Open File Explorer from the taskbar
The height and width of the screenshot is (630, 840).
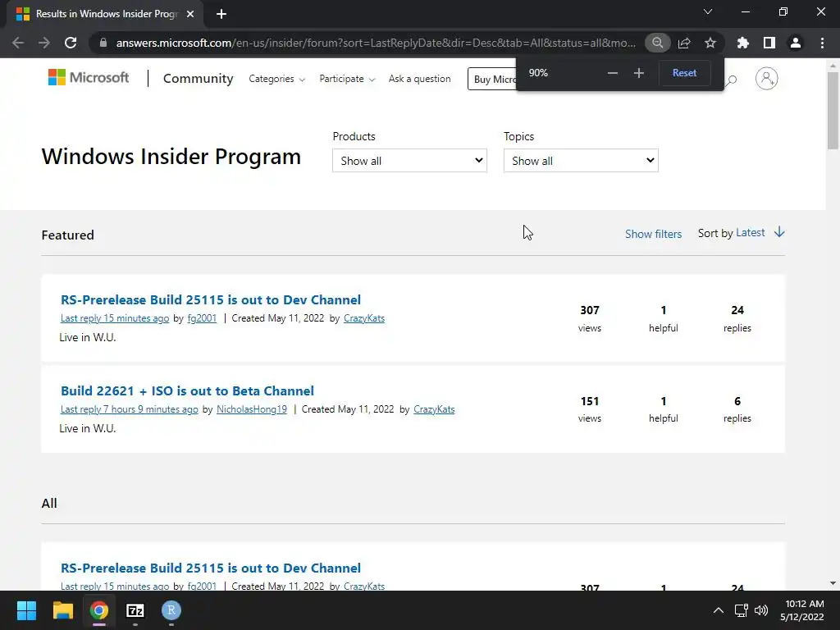62,610
